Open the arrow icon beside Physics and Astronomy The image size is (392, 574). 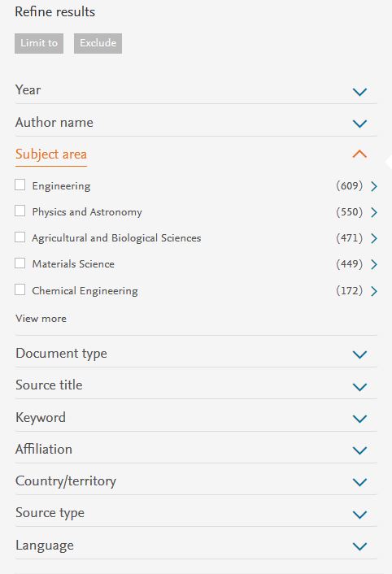(373, 212)
